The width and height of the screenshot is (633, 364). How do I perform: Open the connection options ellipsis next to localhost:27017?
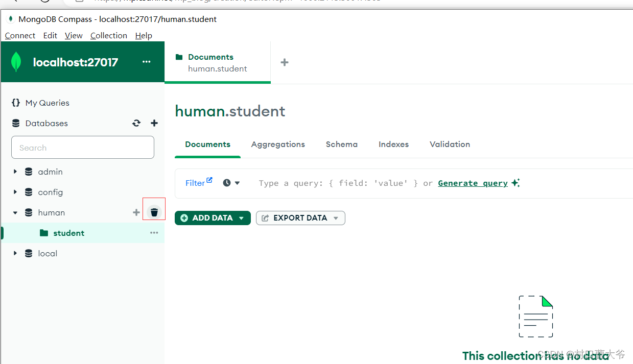pos(147,62)
